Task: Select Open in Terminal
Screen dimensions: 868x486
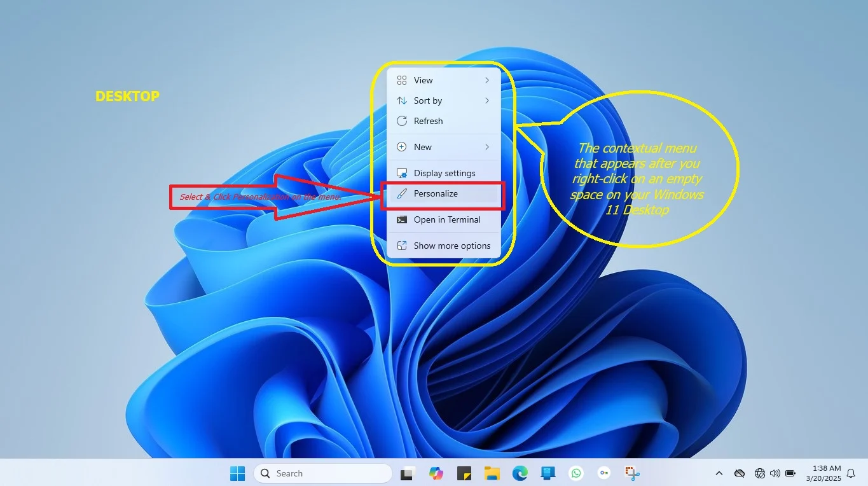Action: [444, 219]
